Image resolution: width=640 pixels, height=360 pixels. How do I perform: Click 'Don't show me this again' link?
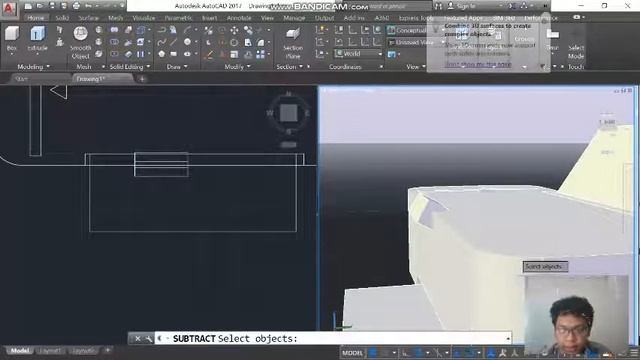click(x=478, y=64)
